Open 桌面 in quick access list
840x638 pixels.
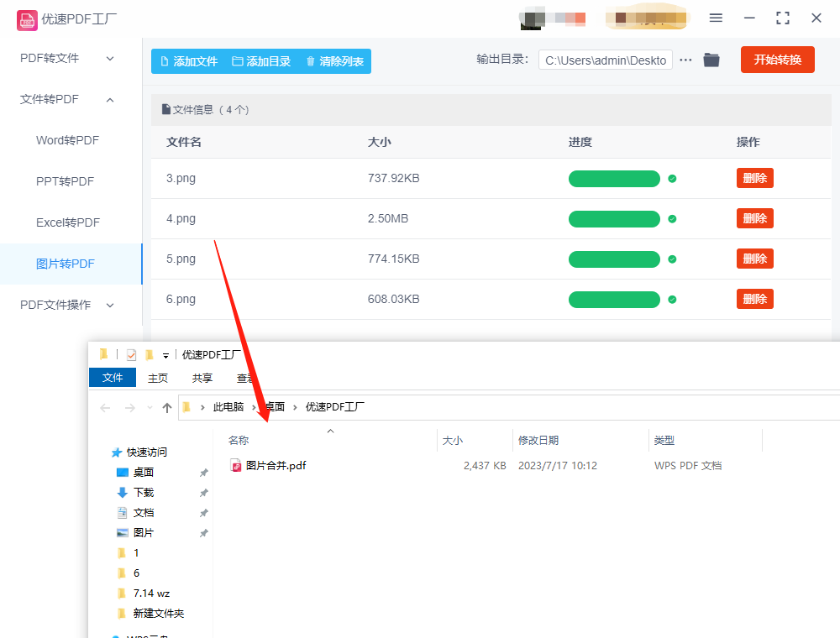pos(143,473)
